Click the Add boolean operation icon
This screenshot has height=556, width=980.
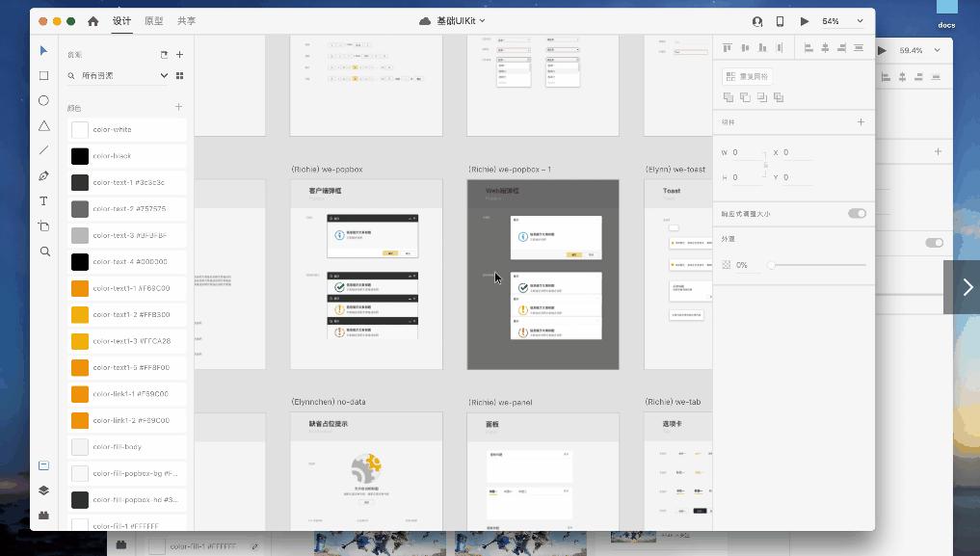(728, 97)
